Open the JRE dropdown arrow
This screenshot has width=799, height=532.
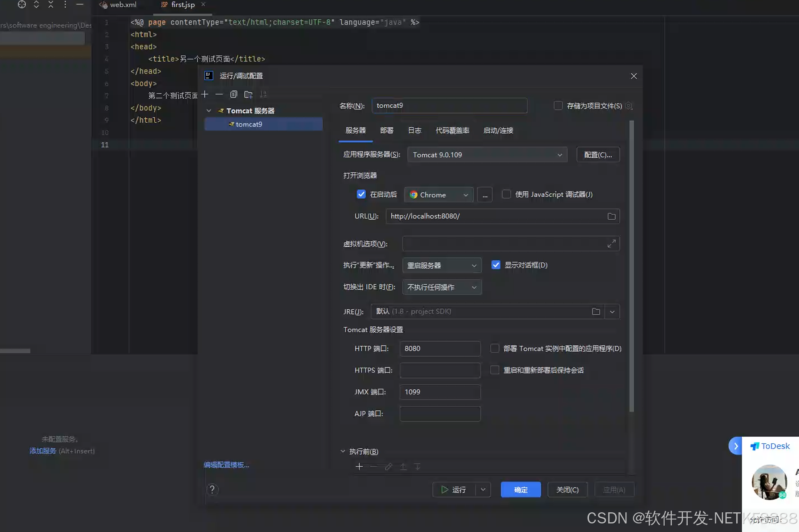[612, 312]
